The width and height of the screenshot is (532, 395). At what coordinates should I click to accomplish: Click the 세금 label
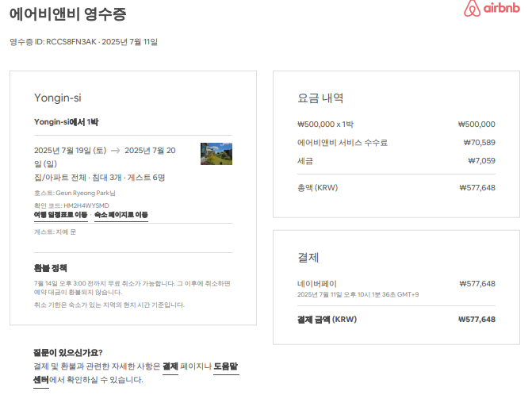(x=305, y=161)
